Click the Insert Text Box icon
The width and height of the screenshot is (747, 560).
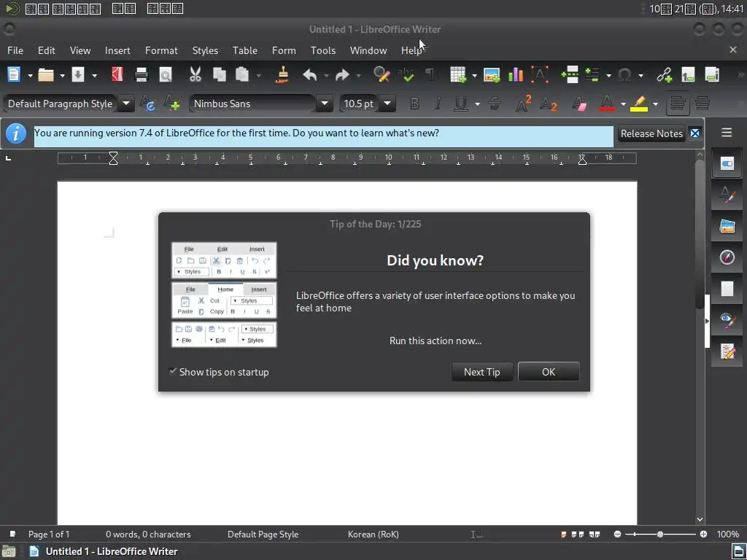540,75
